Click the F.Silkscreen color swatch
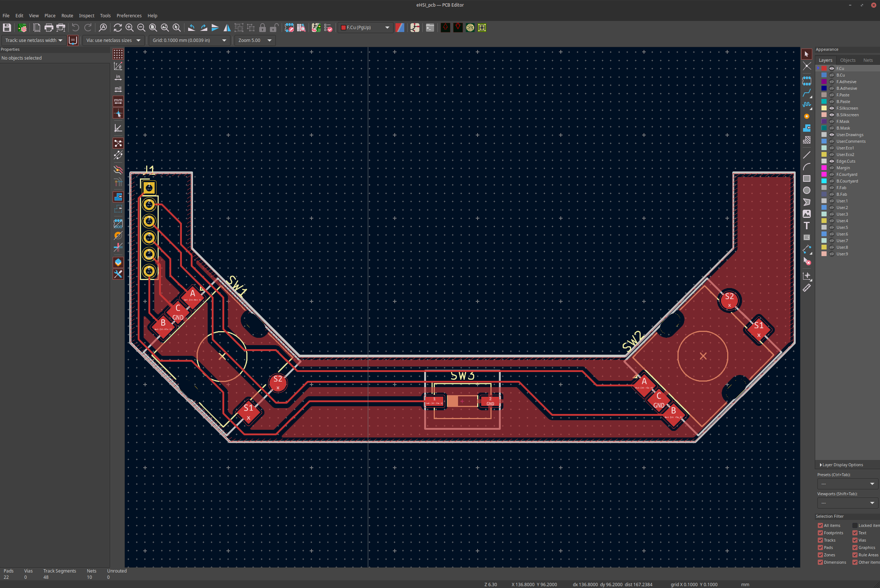The height and width of the screenshot is (588, 880). 824,108
